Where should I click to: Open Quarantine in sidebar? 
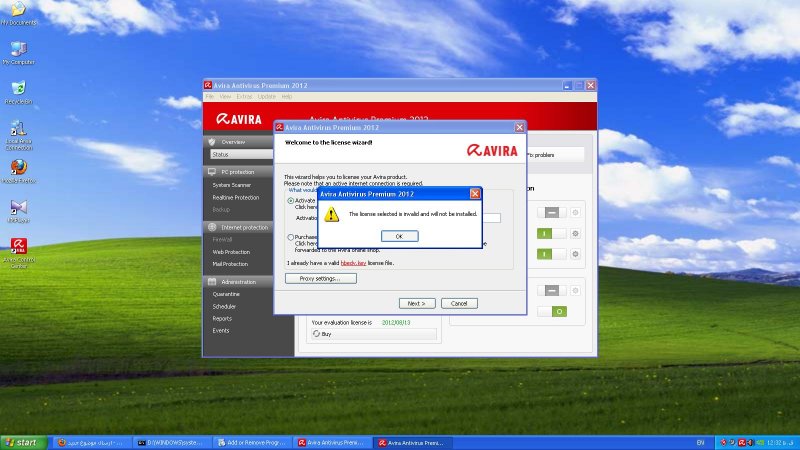coord(226,294)
